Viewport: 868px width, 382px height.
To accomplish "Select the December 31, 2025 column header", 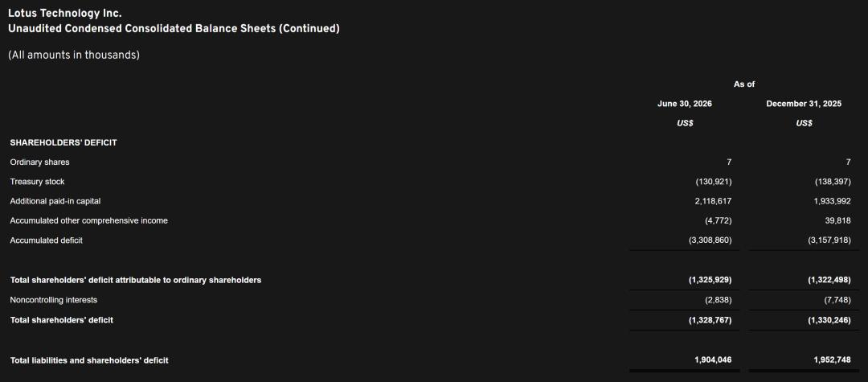I will coord(804,104).
